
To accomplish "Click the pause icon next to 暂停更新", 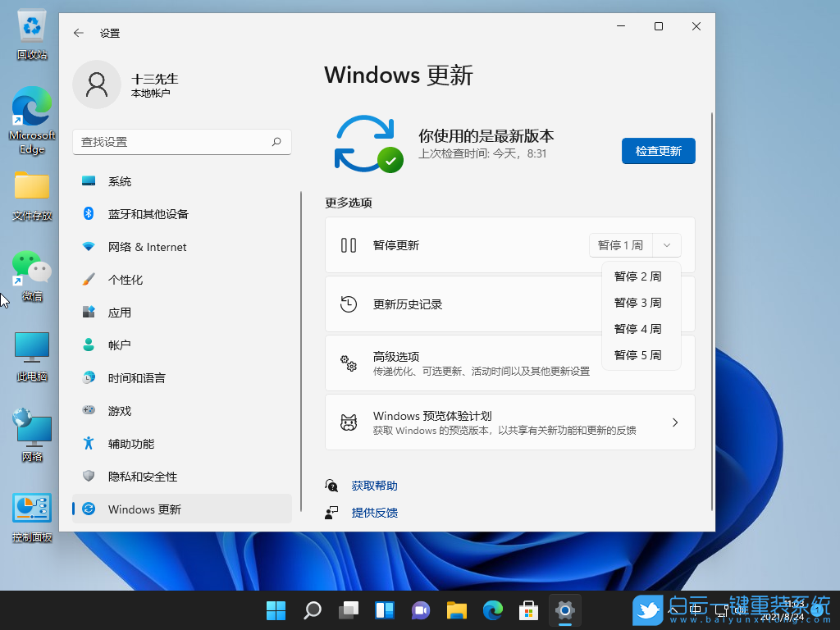I will coord(350,244).
